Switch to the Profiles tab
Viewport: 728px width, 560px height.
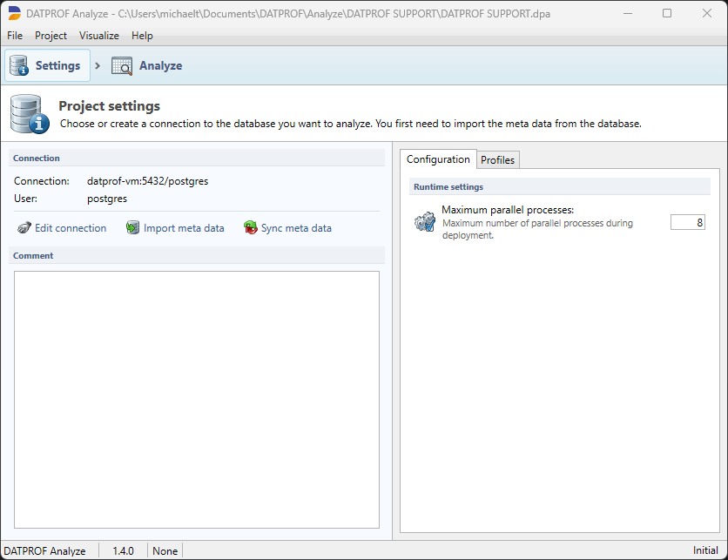pyautogui.click(x=497, y=159)
